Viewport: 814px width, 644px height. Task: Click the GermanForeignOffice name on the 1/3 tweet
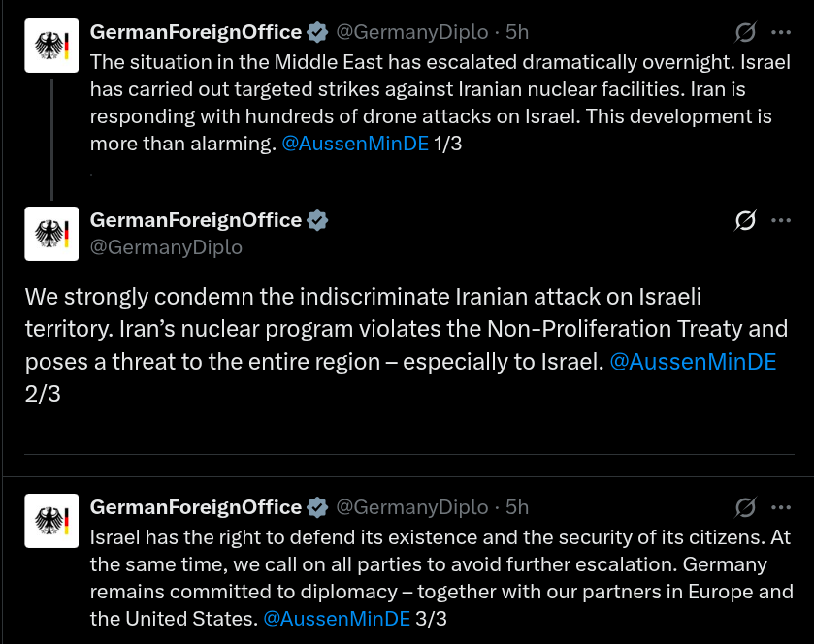(195, 33)
